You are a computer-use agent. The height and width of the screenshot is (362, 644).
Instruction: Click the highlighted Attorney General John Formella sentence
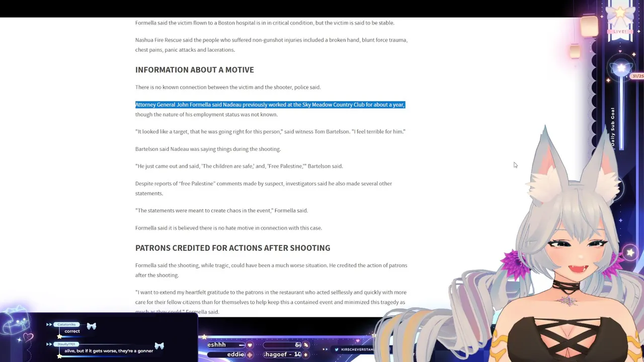tap(270, 105)
